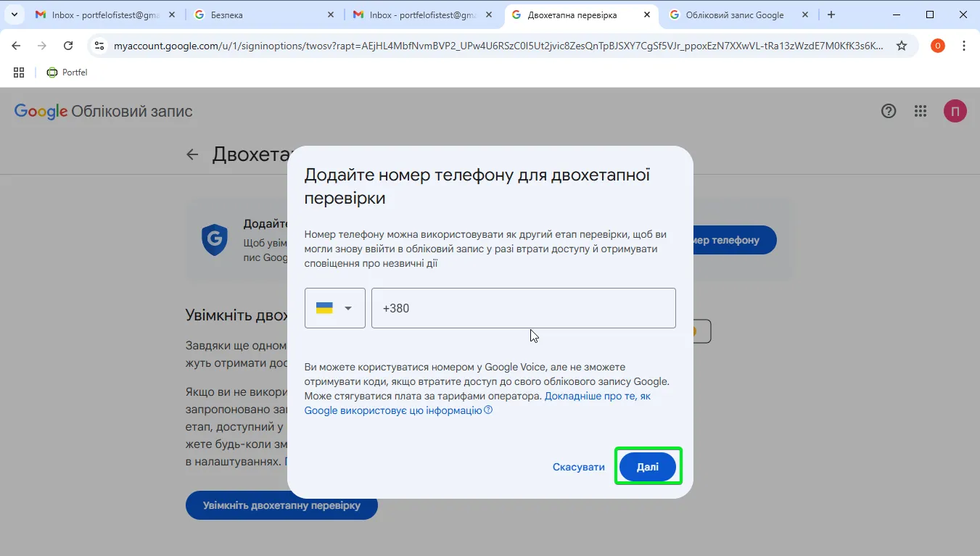This screenshot has width=980, height=556.
Task: Click the help icon after інформацію link
Action: [x=488, y=410]
